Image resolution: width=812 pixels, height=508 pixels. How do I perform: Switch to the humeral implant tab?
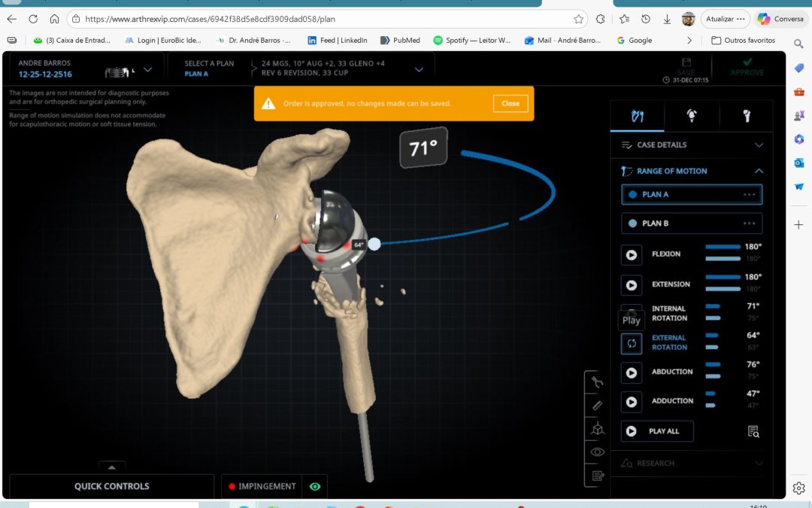coord(746,116)
